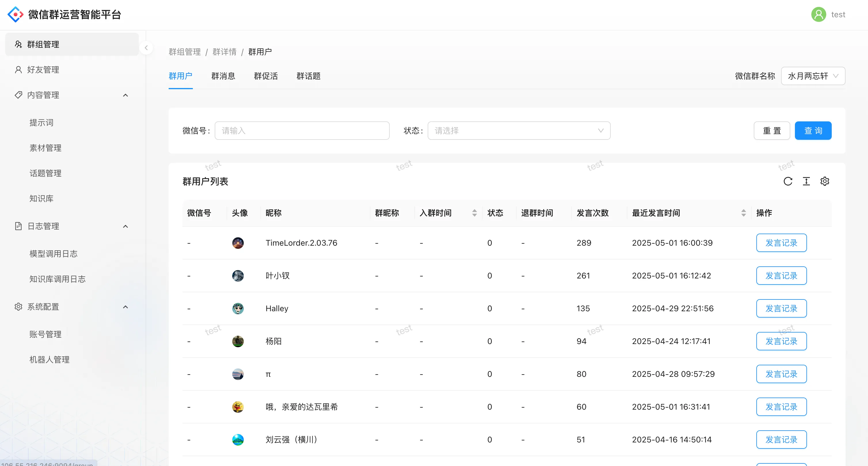Click the 重置 button
The width and height of the screenshot is (868, 466).
[x=772, y=131]
